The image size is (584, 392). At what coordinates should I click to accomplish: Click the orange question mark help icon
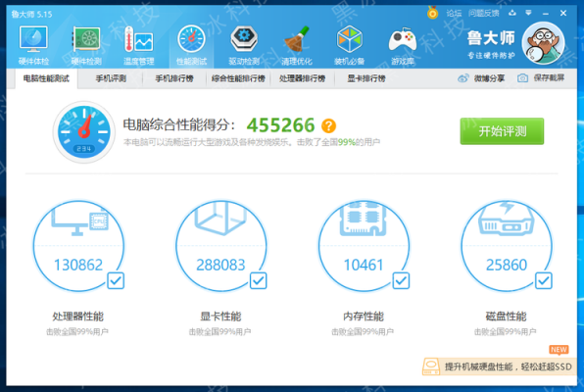point(328,125)
